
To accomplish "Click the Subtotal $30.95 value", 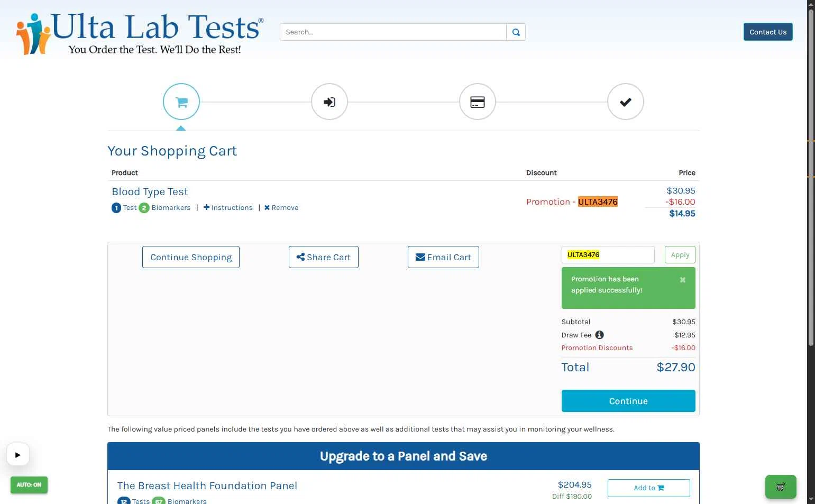I will (684, 322).
